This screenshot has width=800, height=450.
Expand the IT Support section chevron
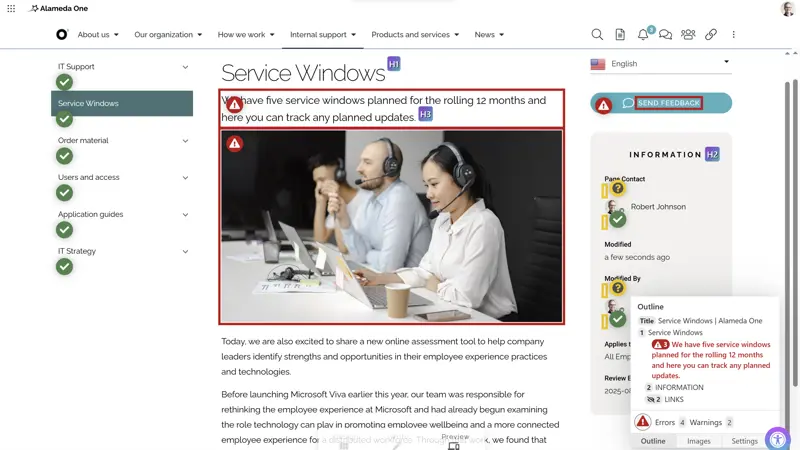tap(186, 67)
